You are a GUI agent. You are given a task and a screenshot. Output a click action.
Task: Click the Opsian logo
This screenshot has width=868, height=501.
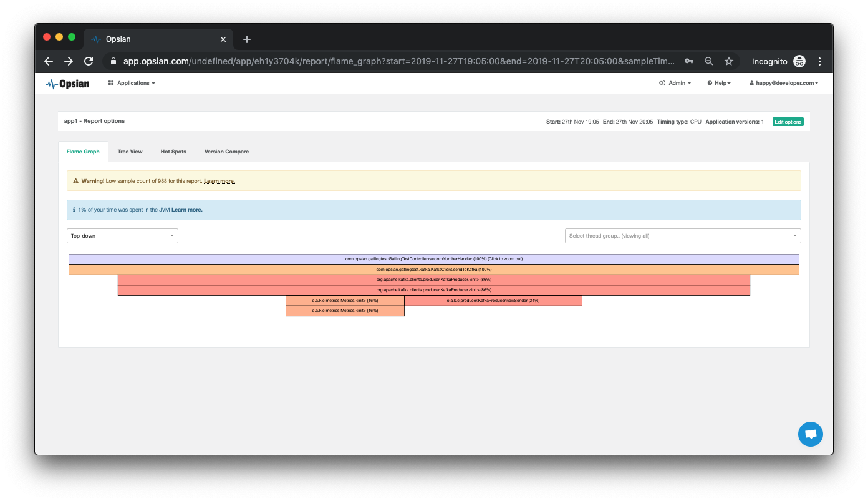tap(67, 84)
